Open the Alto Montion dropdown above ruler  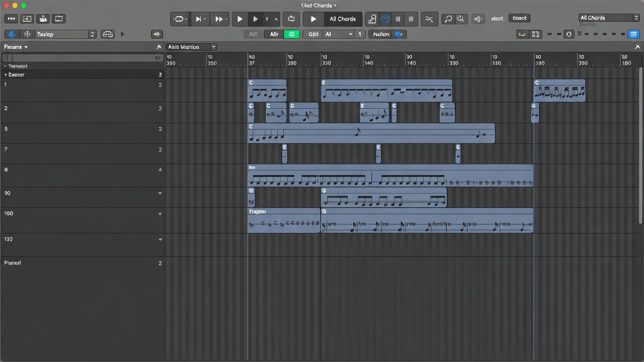click(x=191, y=47)
